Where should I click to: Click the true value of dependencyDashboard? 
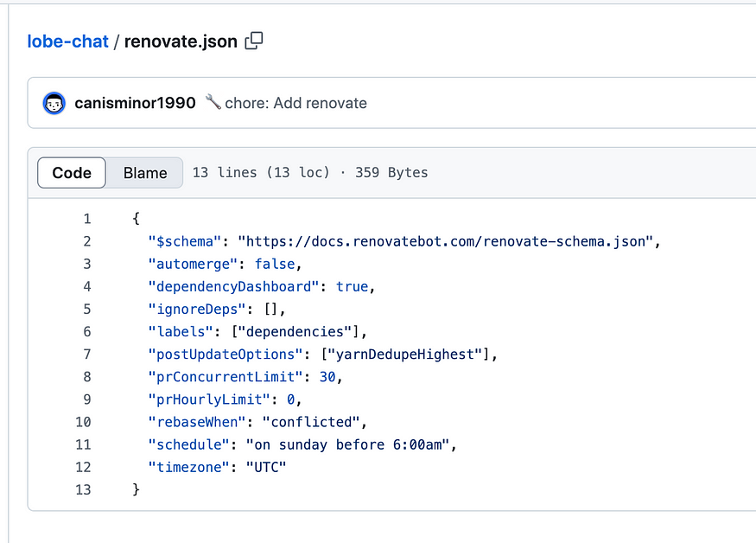coord(352,287)
